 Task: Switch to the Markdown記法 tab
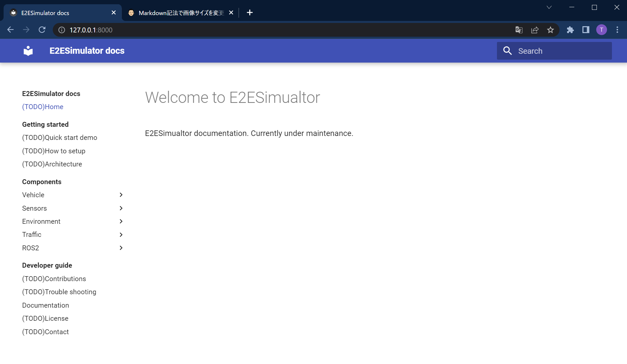click(180, 13)
